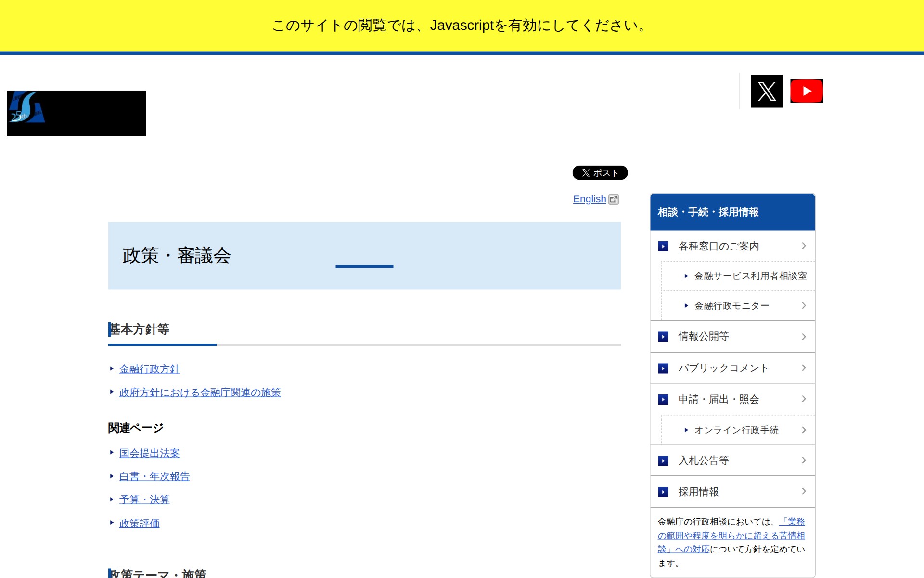Viewport: 924px width, 578px height.
Task: Open the X (Twitter) social icon
Action: (767, 91)
